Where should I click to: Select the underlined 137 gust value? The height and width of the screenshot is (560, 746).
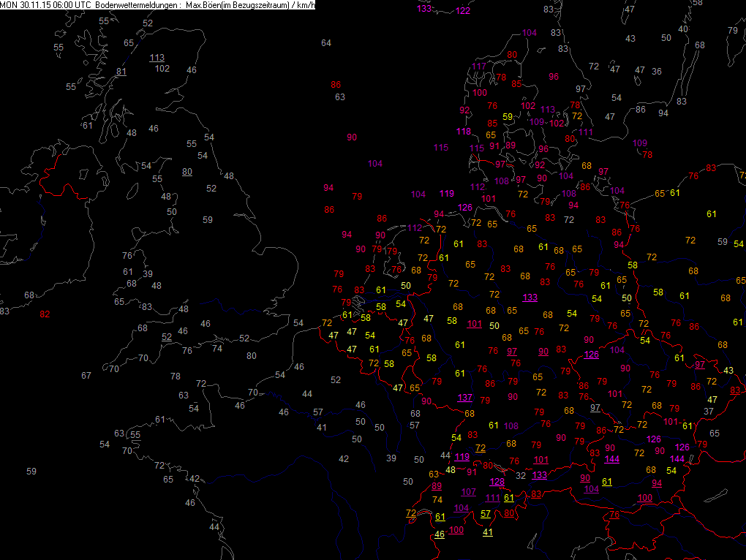pyautogui.click(x=465, y=398)
